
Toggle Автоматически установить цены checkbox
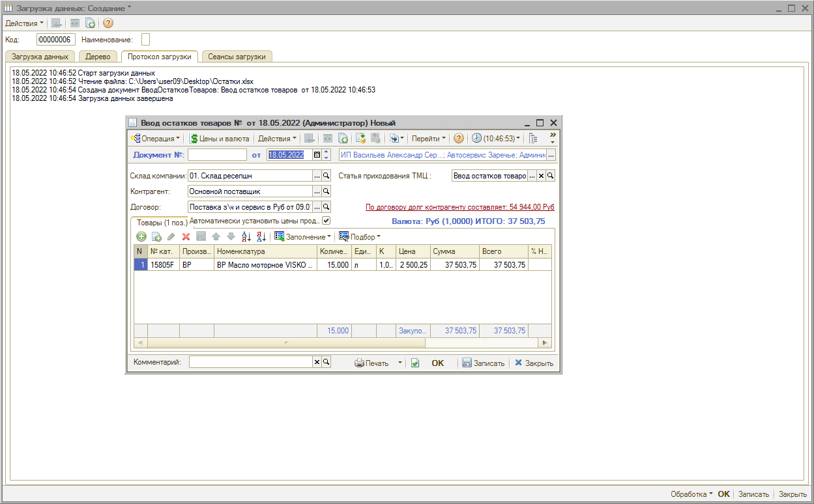327,221
